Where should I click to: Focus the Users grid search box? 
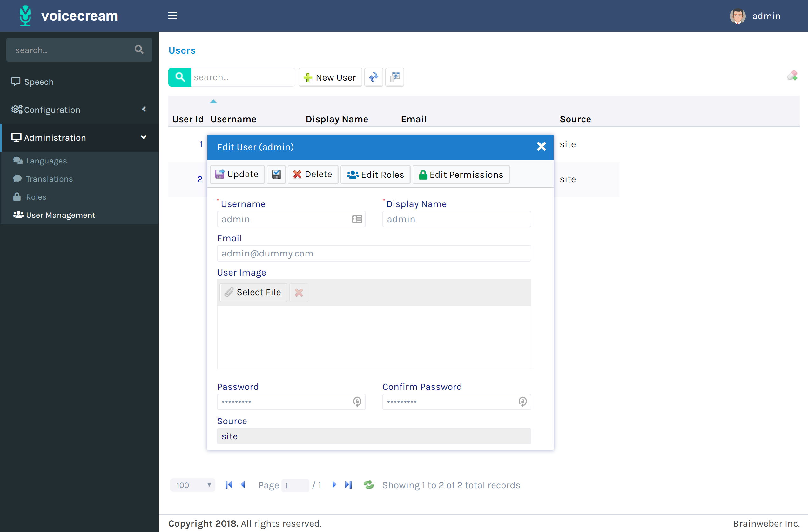[x=243, y=77]
